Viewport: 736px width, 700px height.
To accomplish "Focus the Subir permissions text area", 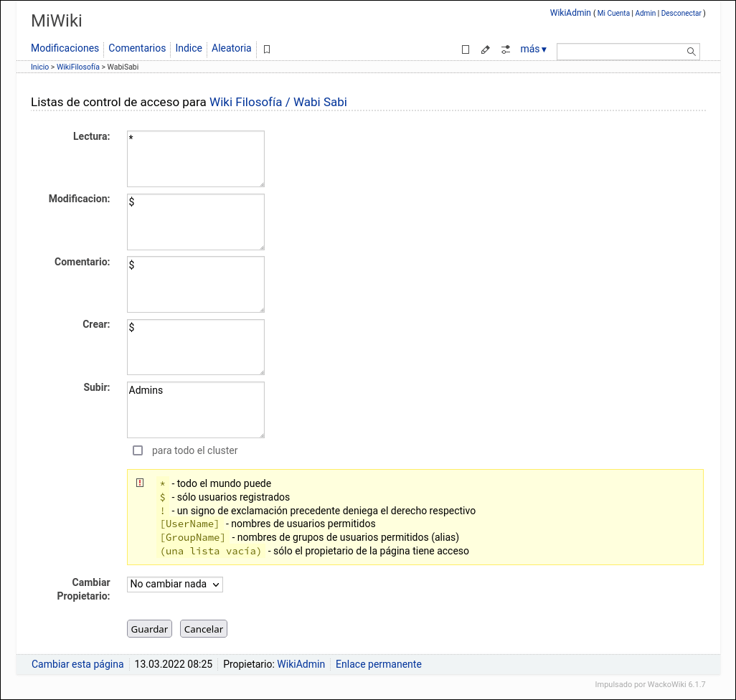I will pyautogui.click(x=196, y=410).
